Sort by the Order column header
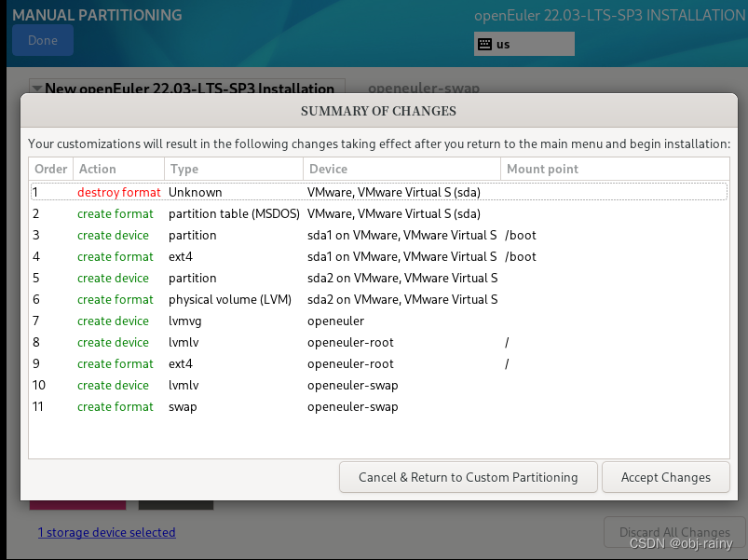 (x=50, y=169)
